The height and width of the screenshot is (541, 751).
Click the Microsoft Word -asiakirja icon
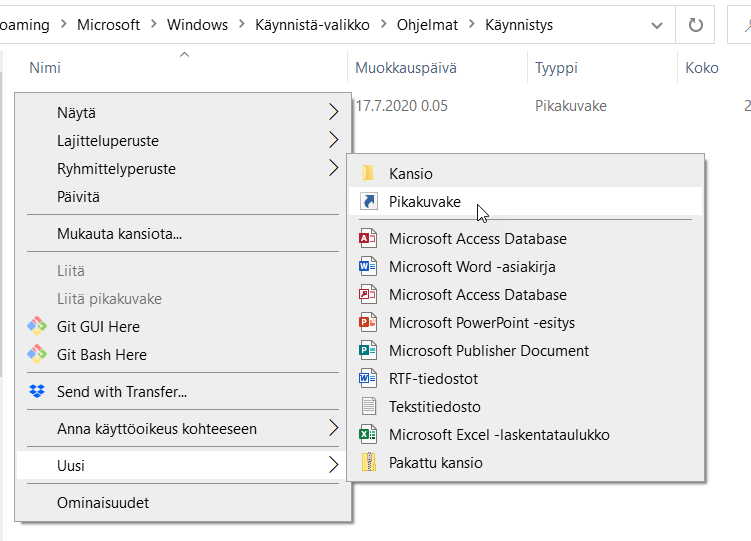tap(369, 267)
